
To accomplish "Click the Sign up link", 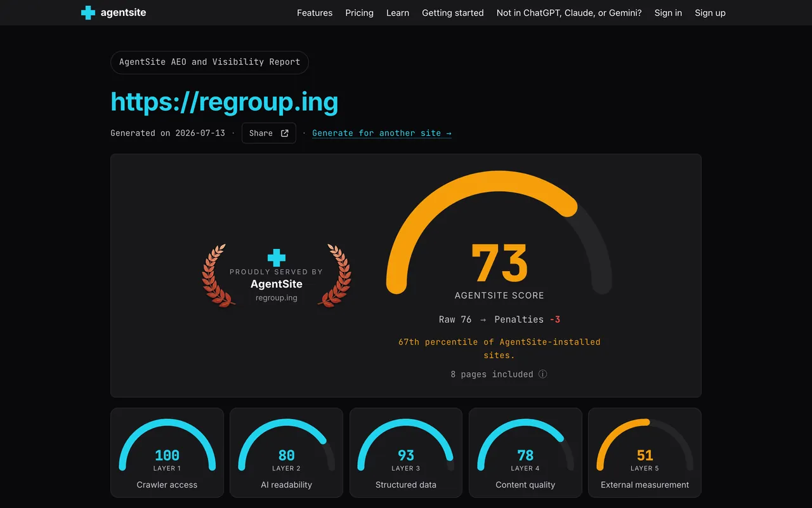I will 710,13.
